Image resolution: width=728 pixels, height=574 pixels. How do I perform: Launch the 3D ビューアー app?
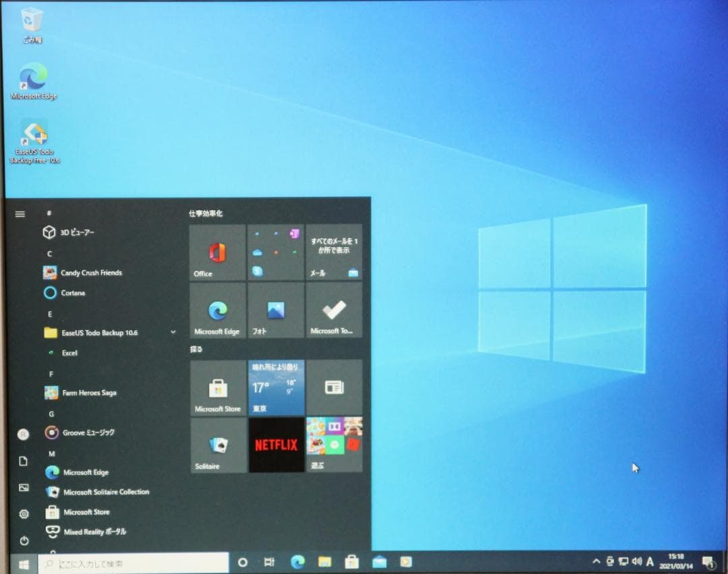point(79,232)
